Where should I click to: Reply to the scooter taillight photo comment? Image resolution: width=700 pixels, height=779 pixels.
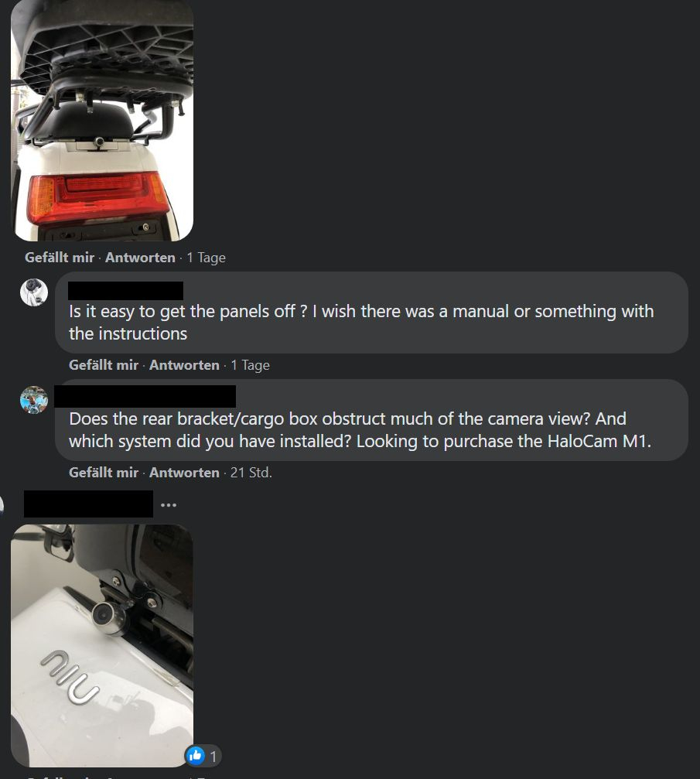[x=140, y=258]
